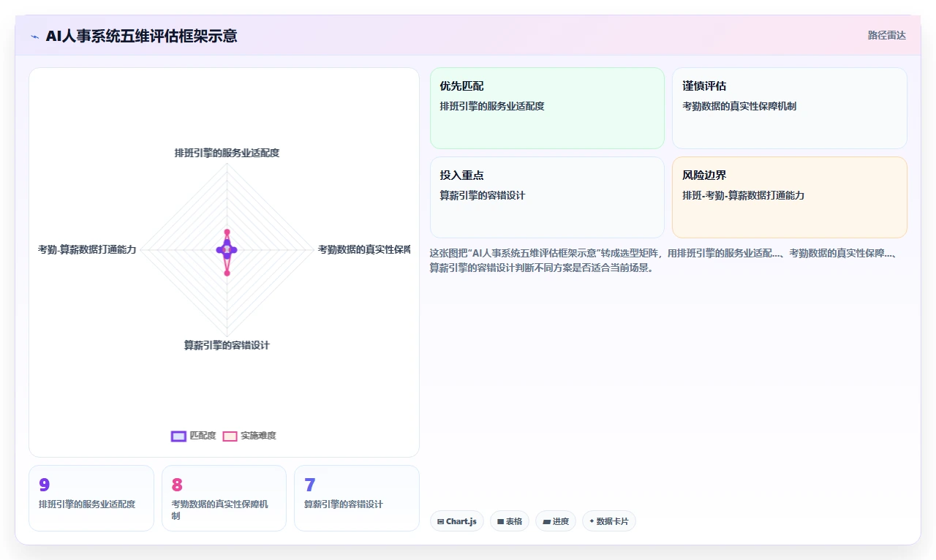Select the stat card showing 9
Viewport: 936px width, 560px height.
pyautogui.click(x=91, y=498)
